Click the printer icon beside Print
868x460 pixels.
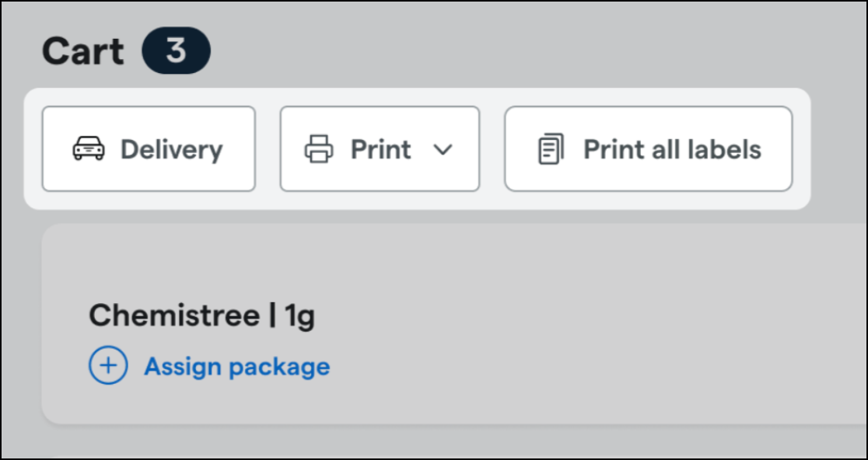click(x=319, y=149)
